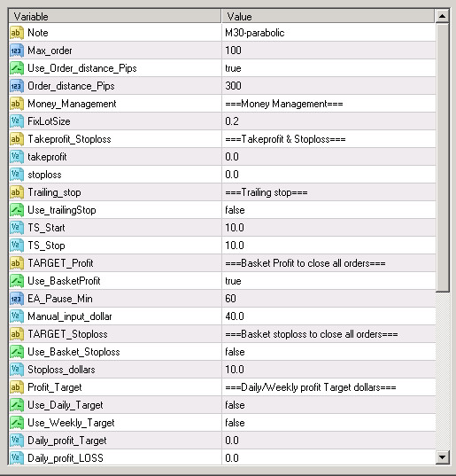The width and height of the screenshot is (456, 476).
Task: Click the Variable column header
Action: pyautogui.click(x=115, y=16)
